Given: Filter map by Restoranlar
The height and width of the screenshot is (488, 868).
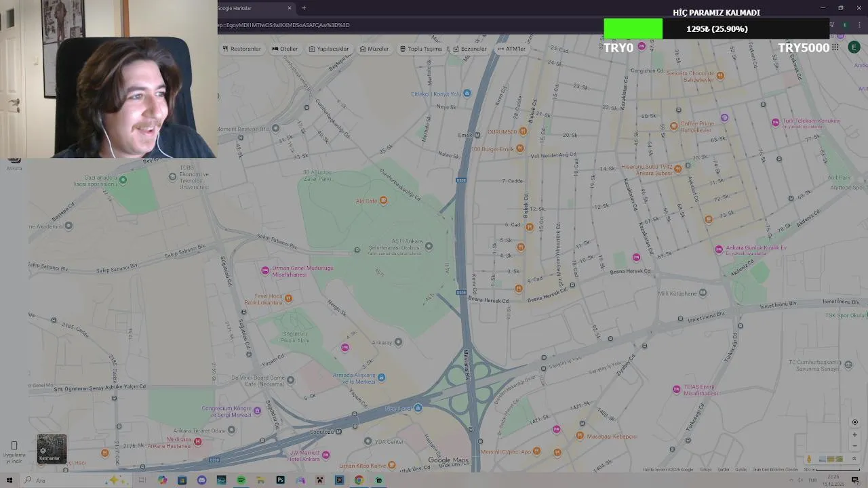Looking at the screenshot, I should [x=241, y=49].
